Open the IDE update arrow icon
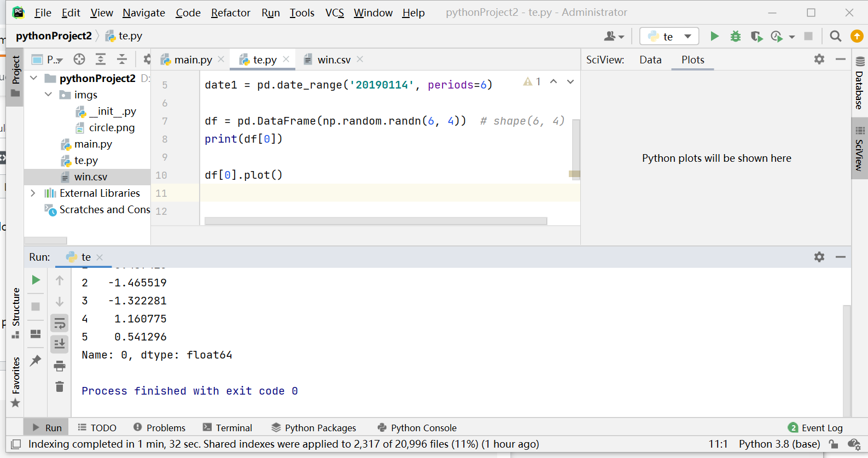The height and width of the screenshot is (458, 868). coord(857,36)
